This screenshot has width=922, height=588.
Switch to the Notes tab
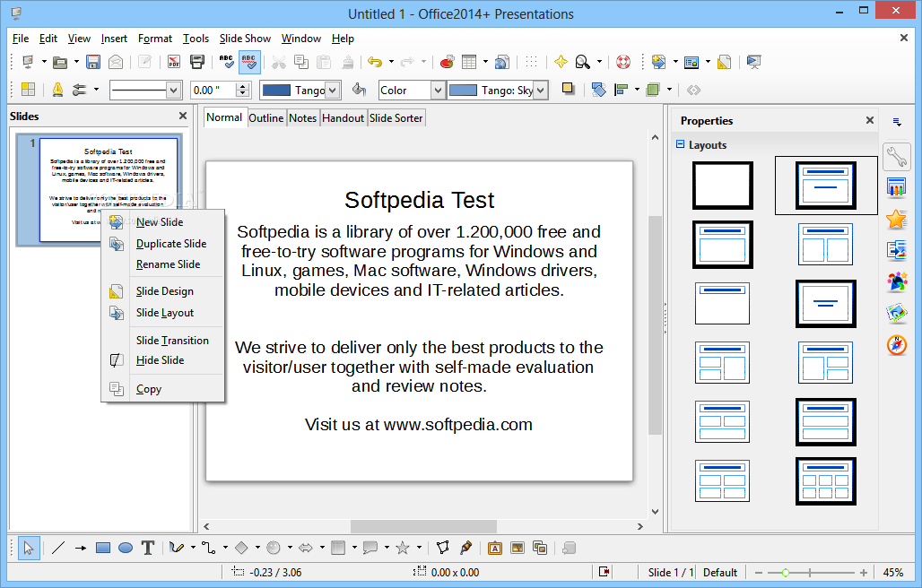[x=302, y=118]
